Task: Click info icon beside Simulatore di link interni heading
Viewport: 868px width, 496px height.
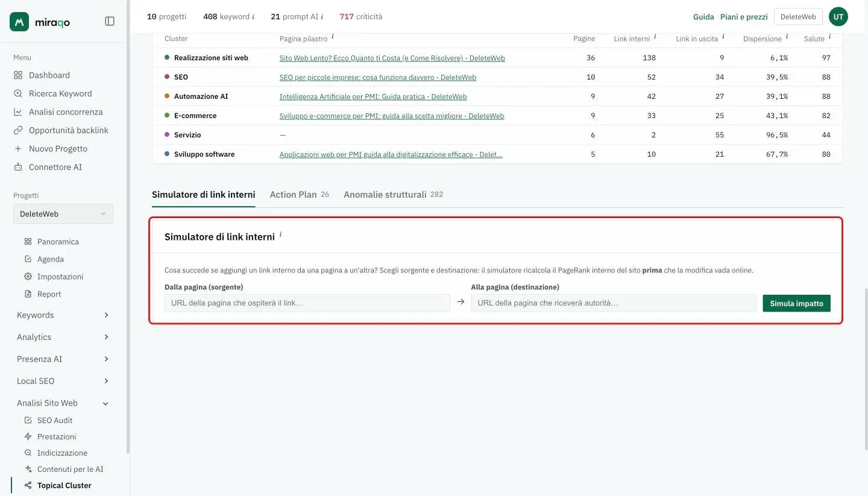Action: [x=280, y=234]
